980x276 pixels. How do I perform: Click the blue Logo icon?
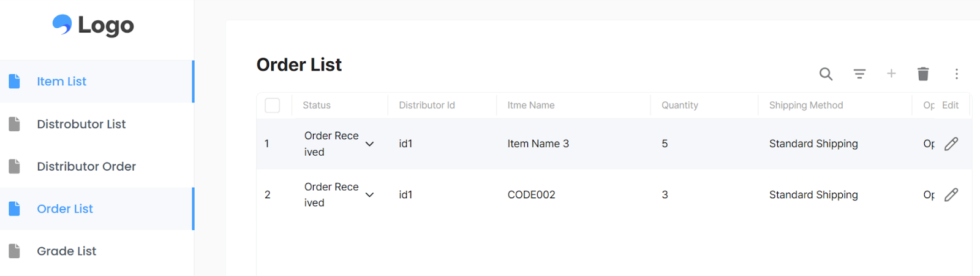pos(62,25)
